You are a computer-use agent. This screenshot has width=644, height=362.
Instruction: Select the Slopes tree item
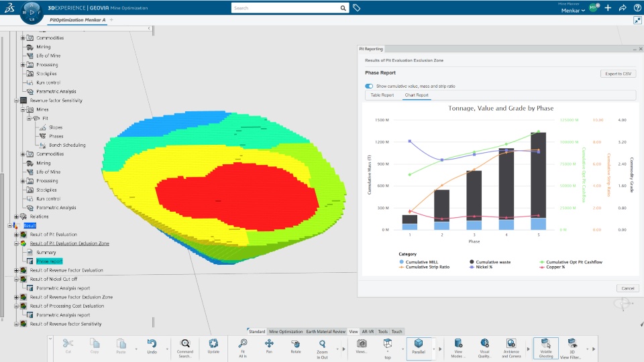[x=56, y=127]
